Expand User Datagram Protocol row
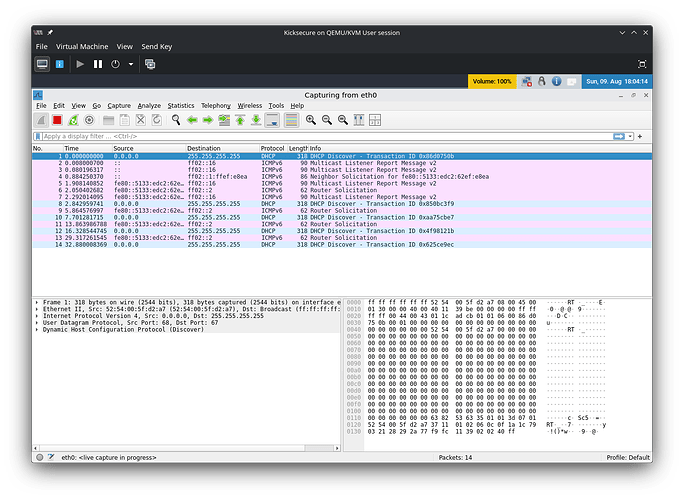Image resolution: width=684 pixels, height=500 pixels. pos(37,322)
